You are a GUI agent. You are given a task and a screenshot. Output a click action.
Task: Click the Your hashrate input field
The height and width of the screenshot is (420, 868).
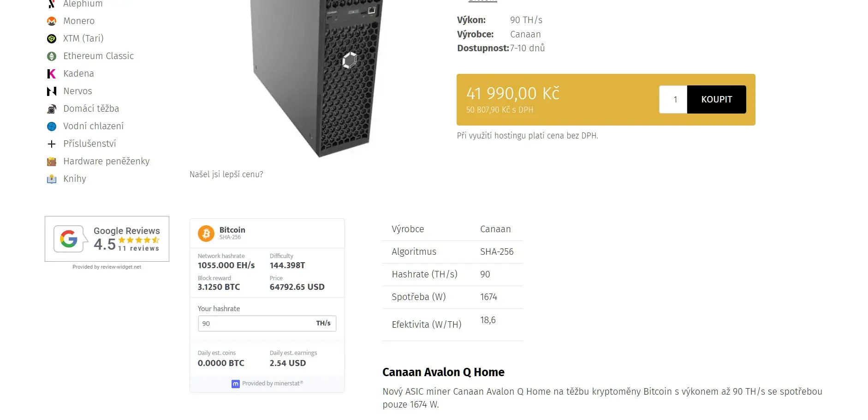click(x=256, y=324)
